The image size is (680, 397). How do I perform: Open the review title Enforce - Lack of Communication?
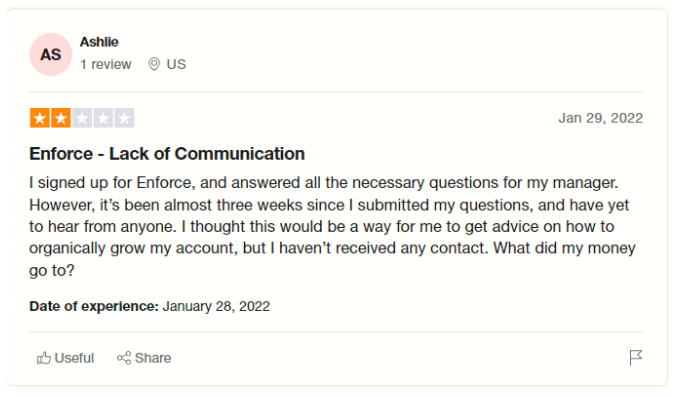(167, 154)
